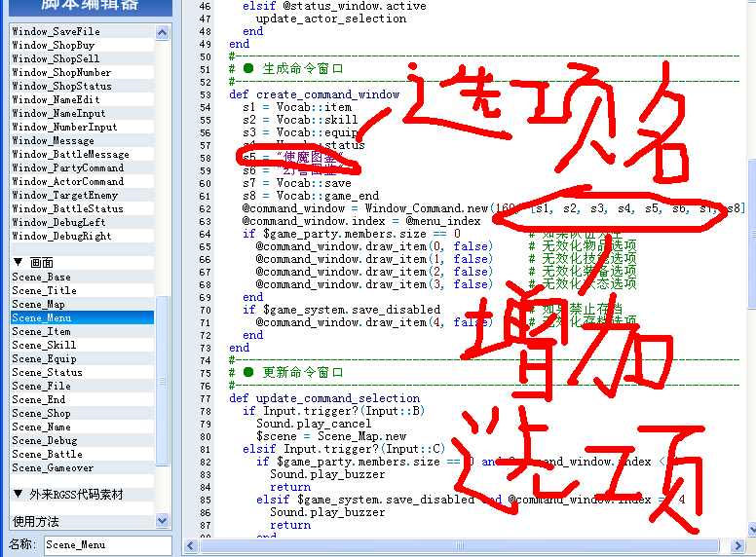Select Window_DebugLeft script

[x=82, y=222]
